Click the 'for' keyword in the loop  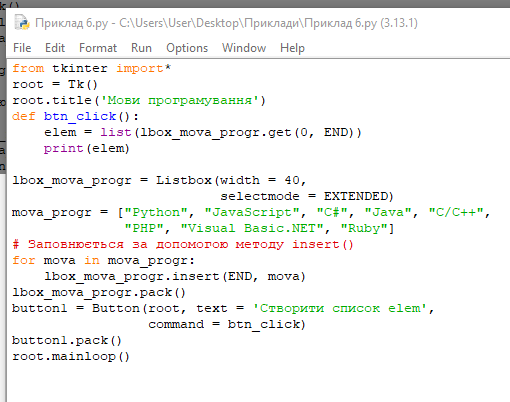24,260
